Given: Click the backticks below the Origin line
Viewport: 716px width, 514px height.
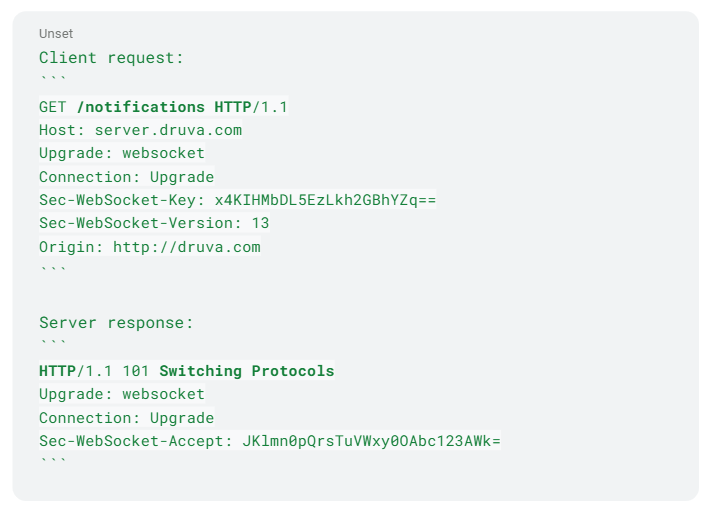Looking at the screenshot, I should [53, 269].
